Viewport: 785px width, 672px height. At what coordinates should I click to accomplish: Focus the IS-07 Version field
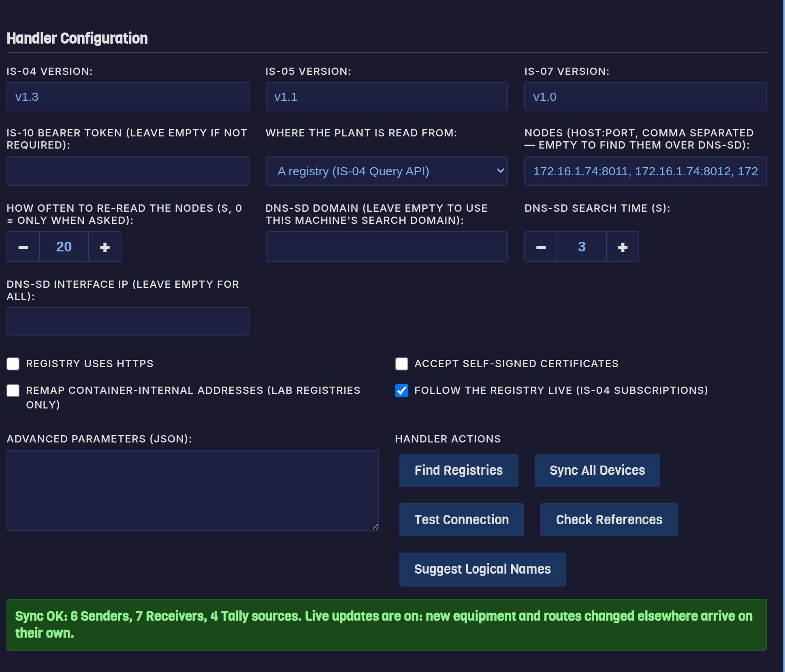645,96
